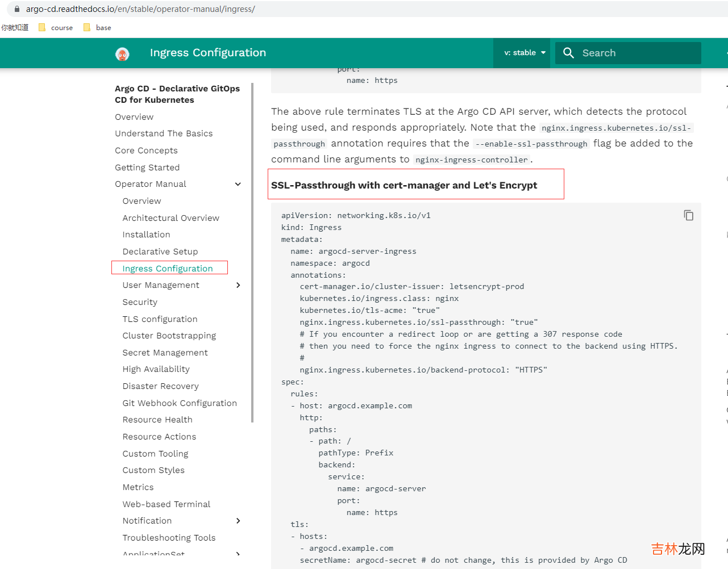This screenshot has height=569, width=728.
Task: Open Web-based Terminal page
Action: [166, 504]
